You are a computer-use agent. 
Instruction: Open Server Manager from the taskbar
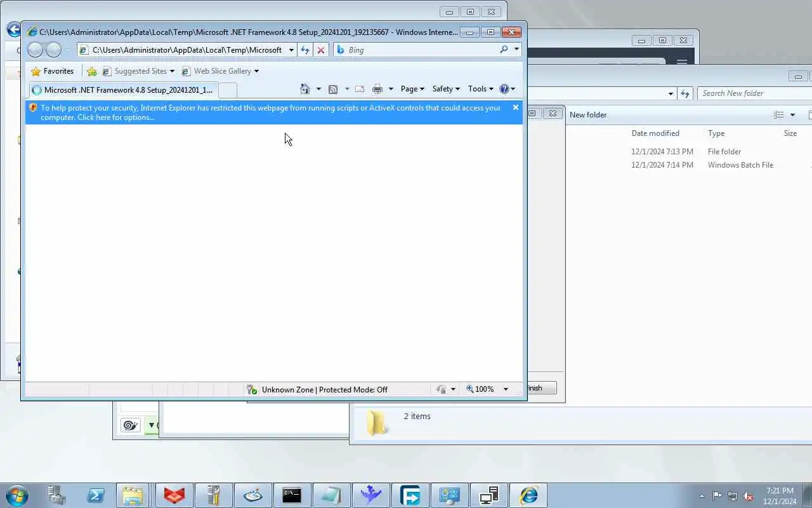coord(56,495)
